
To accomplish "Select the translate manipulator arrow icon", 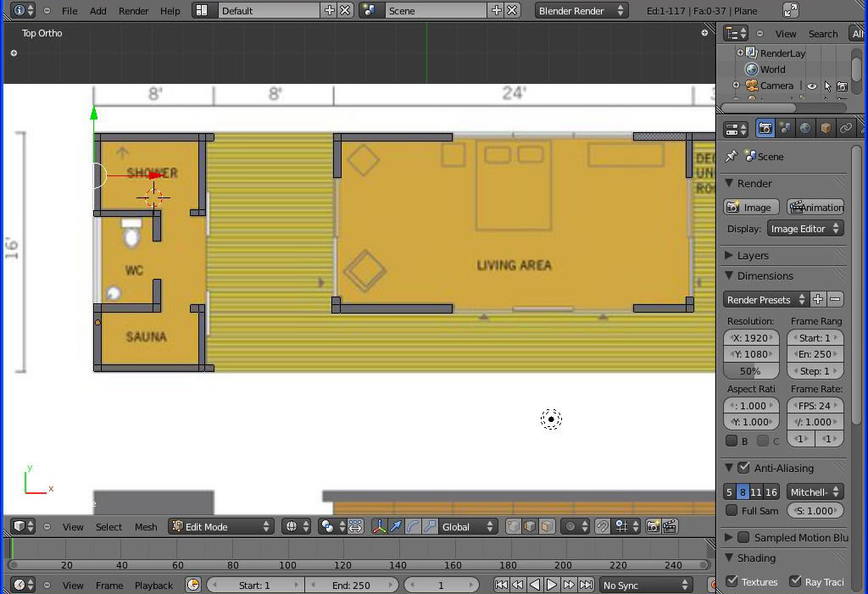I will [397, 526].
